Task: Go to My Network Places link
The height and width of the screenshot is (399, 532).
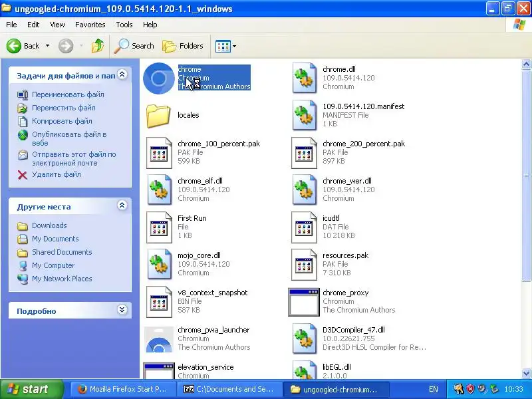Action: coord(62,279)
